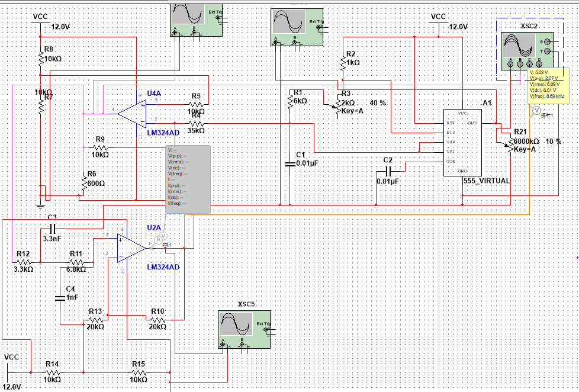This screenshot has width=579, height=392.
Task: Click the gray PR1 probe readout box
Action: tap(188, 179)
